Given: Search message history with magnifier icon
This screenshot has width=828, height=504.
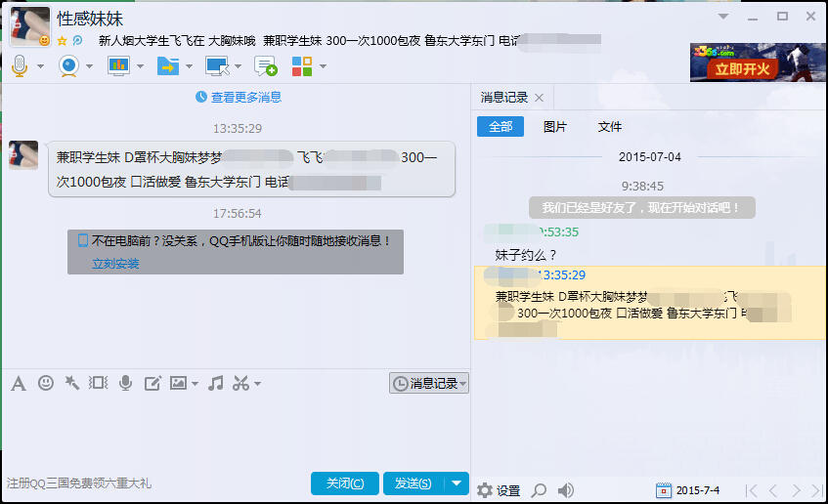Looking at the screenshot, I should [x=539, y=490].
